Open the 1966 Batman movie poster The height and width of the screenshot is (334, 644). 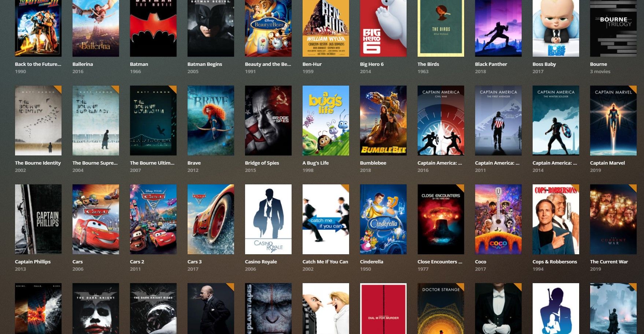point(153,28)
